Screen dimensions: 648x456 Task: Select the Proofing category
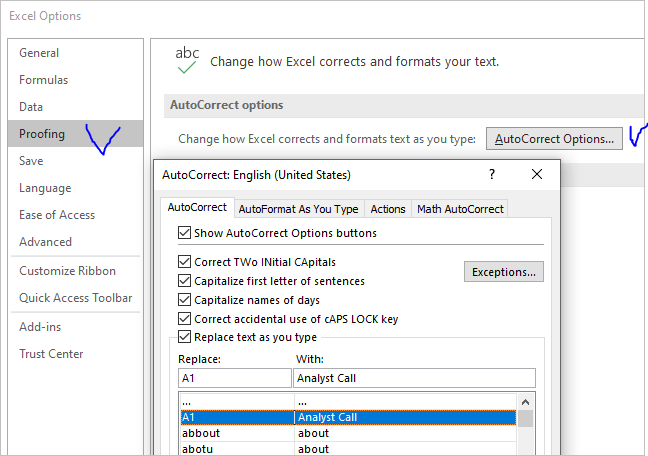pos(75,134)
